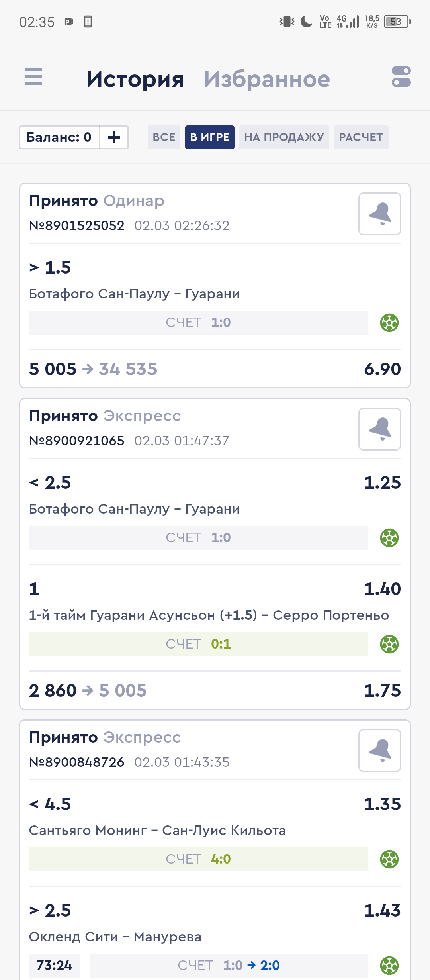
Task: Tap football icon beside Сантьяго Монинг score
Action: [x=389, y=859]
